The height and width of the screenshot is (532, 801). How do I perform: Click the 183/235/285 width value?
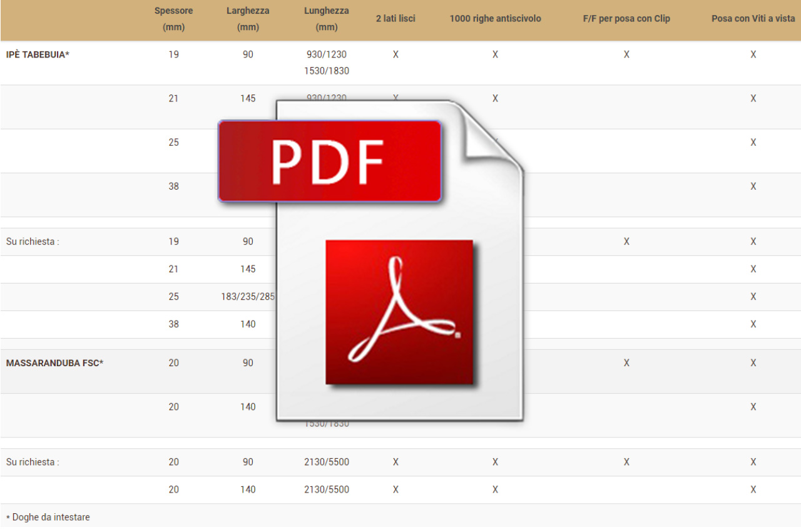[x=248, y=297]
